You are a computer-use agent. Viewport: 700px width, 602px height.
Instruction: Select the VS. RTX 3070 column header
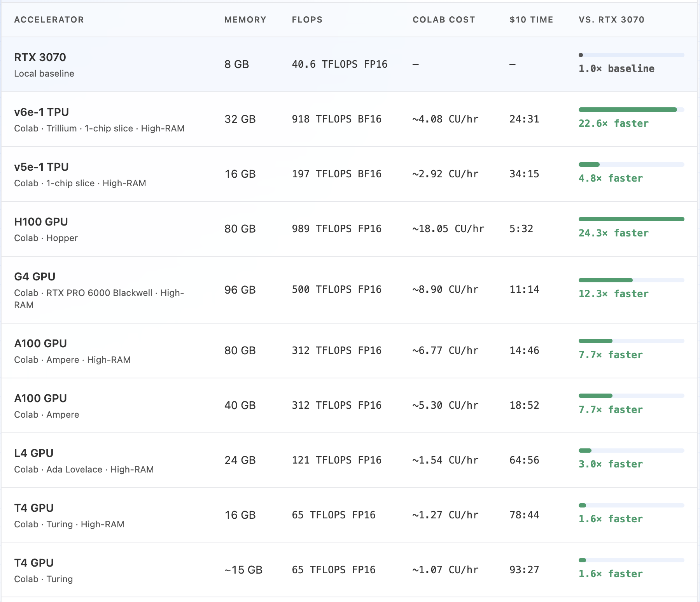(611, 20)
